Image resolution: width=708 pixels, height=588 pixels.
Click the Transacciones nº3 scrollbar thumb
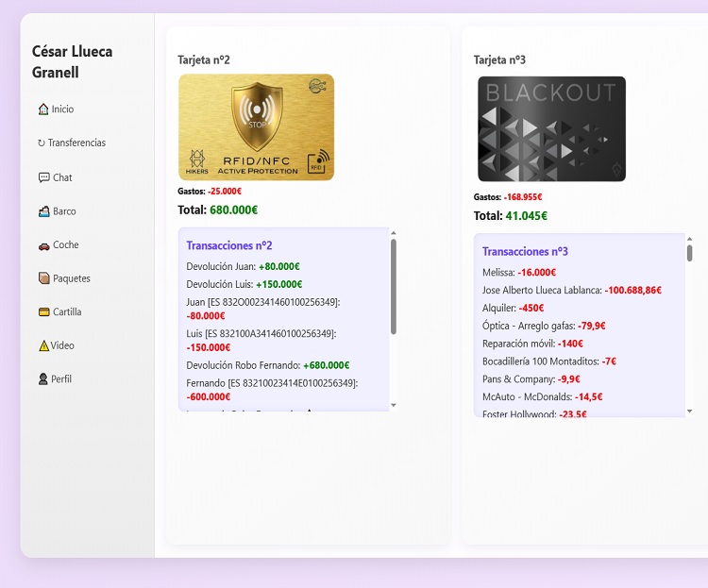689,253
